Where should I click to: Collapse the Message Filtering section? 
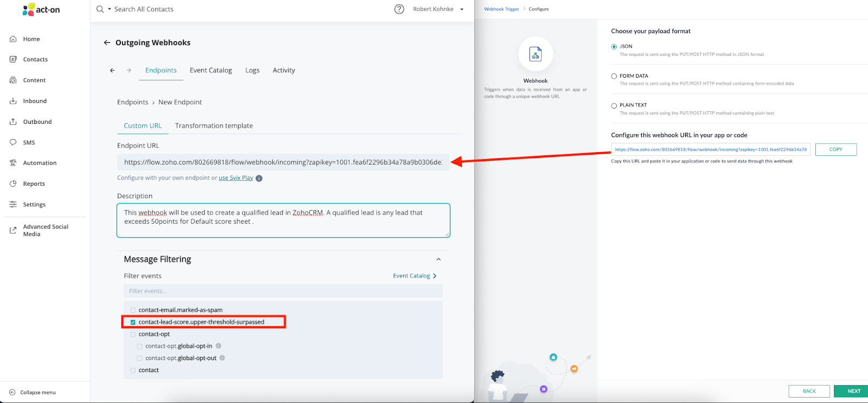[438, 260]
